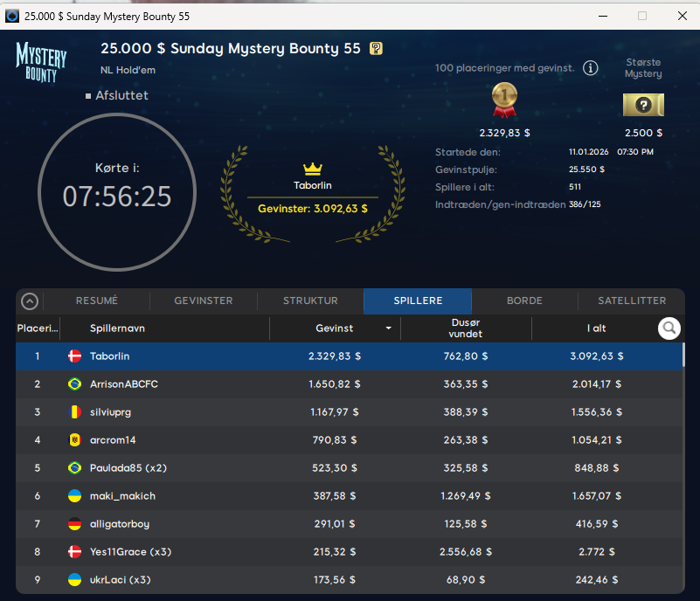Click the first place gold medal icon
Screen dimensions: 700x601
tap(504, 100)
